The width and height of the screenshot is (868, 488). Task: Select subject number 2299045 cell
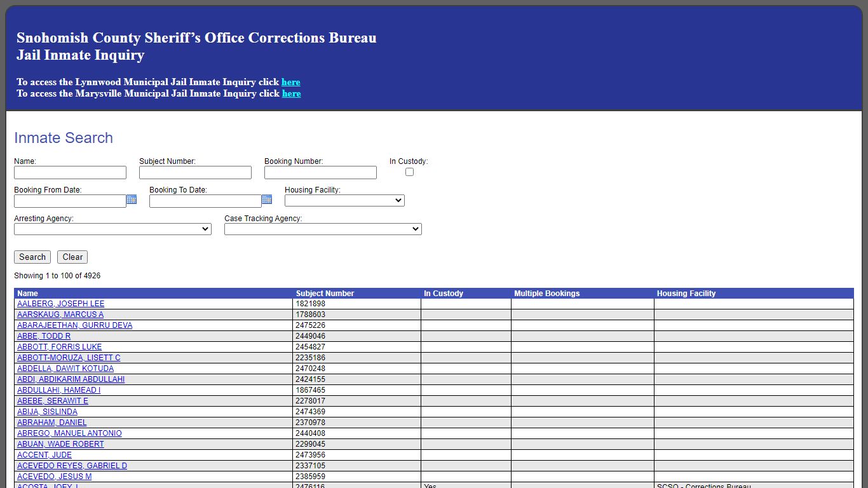(356, 444)
